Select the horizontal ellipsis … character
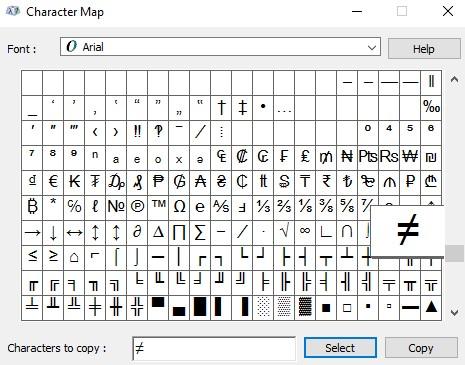The image size is (465, 365). pos(284,108)
